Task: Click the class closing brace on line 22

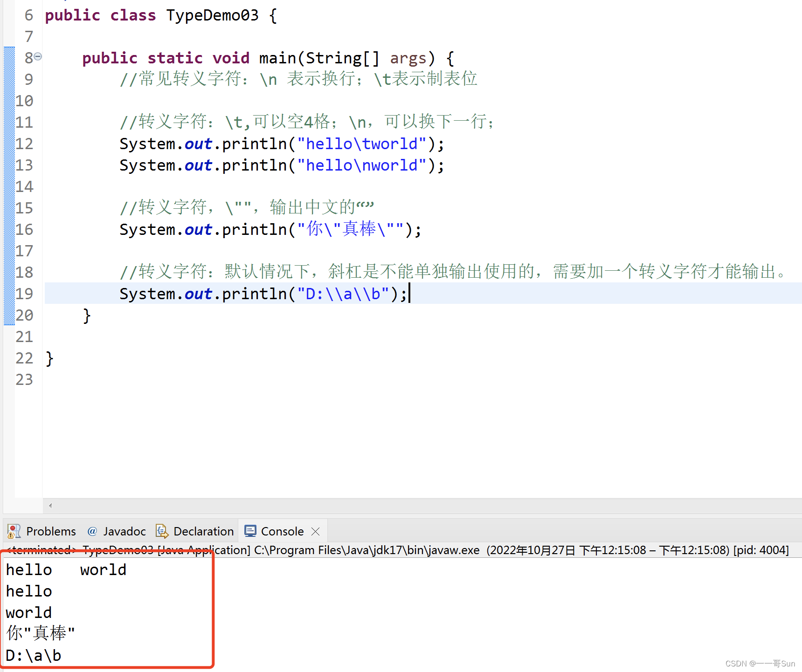Action: tap(49, 358)
